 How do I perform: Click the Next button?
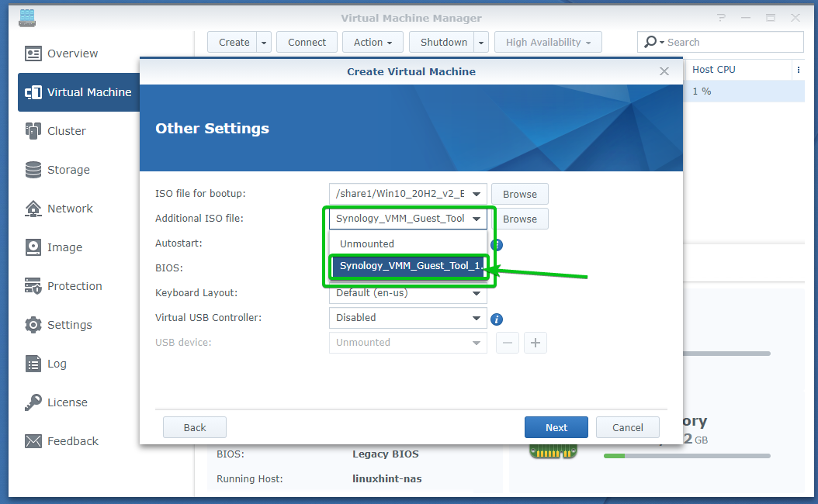coord(556,427)
